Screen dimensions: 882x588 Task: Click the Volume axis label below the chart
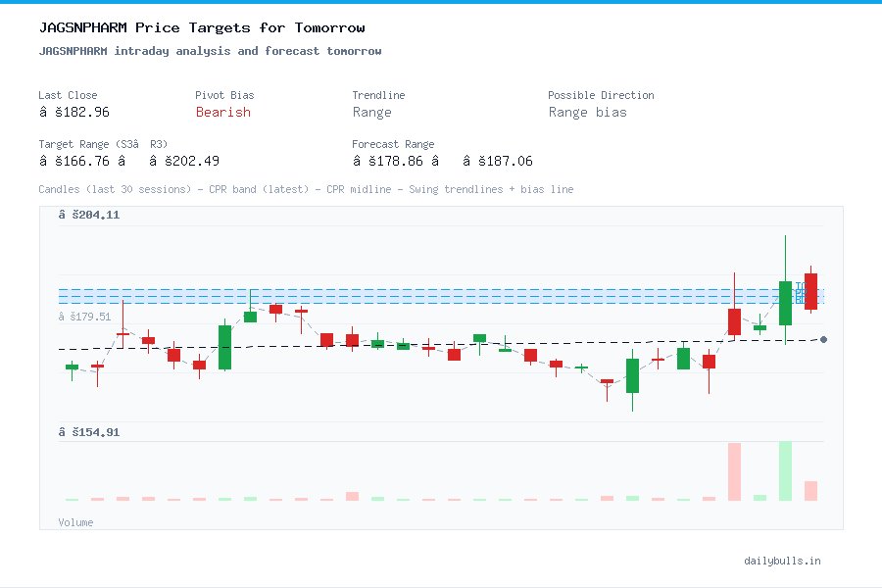[x=75, y=522]
